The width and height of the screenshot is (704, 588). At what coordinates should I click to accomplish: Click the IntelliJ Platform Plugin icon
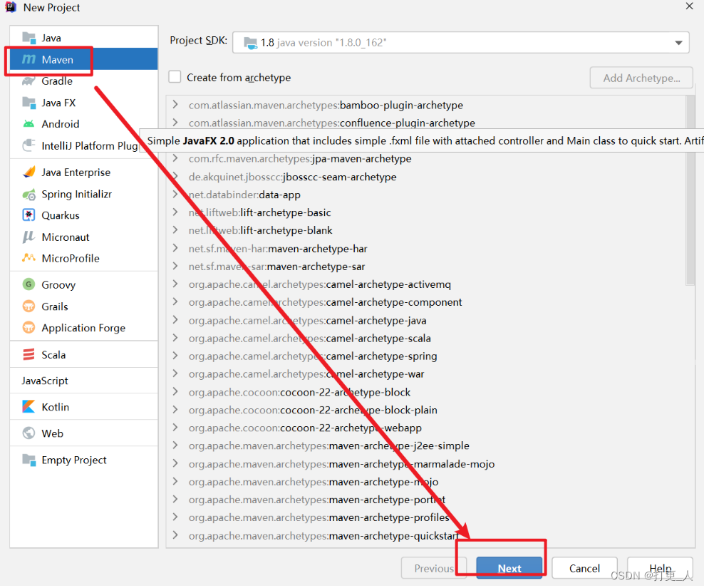click(29, 145)
